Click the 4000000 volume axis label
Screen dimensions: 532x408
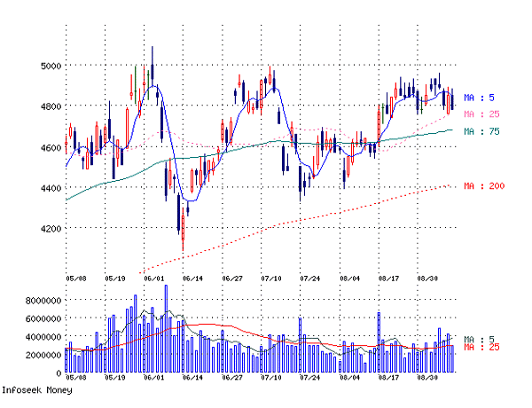(43, 337)
